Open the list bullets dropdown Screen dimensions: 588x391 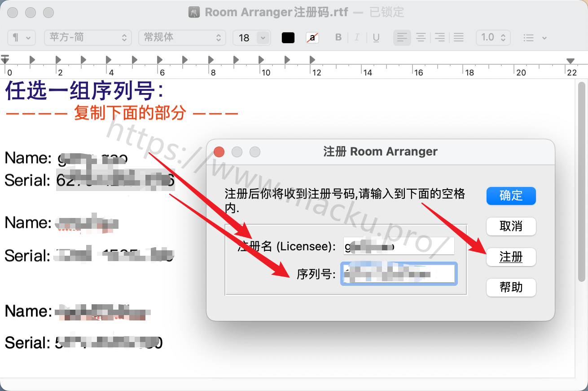(x=535, y=38)
